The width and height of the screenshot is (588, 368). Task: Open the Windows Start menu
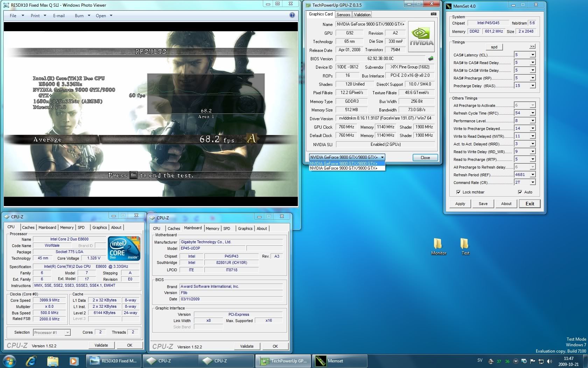pos(9,361)
